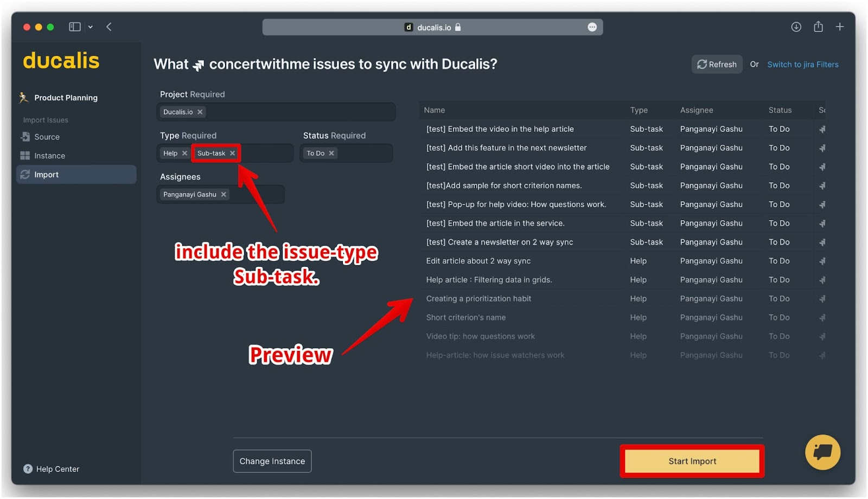The height and width of the screenshot is (499, 868).
Task: Open the chat support bubble icon
Action: pyautogui.click(x=823, y=452)
